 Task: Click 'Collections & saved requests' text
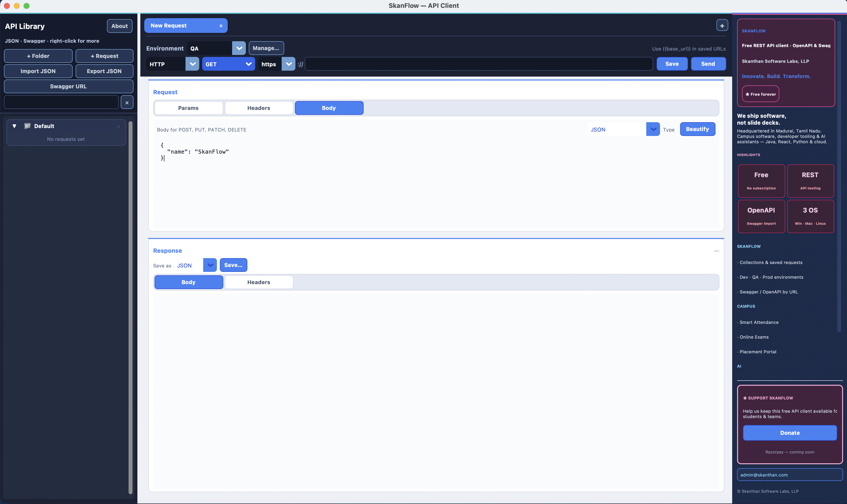pyautogui.click(x=771, y=263)
